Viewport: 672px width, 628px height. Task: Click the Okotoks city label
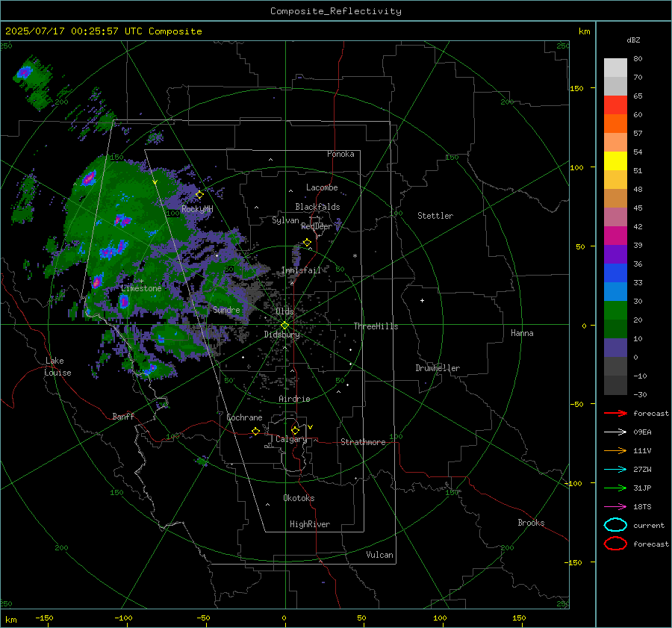[299, 498]
